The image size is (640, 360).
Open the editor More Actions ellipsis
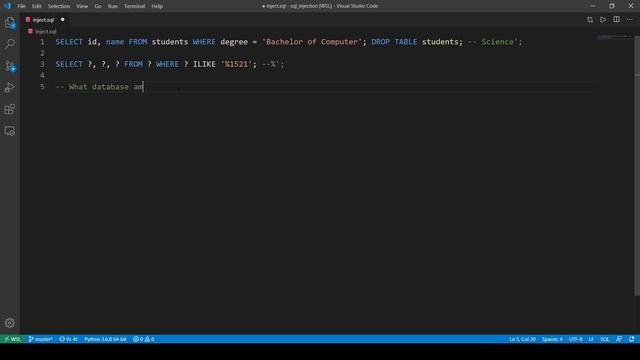click(x=630, y=20)
